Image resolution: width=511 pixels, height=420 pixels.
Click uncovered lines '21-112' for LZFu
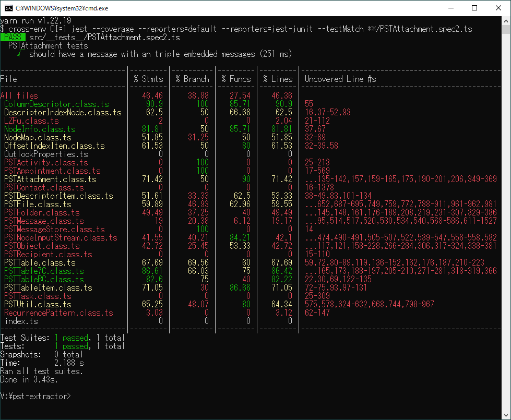point(317,121)
